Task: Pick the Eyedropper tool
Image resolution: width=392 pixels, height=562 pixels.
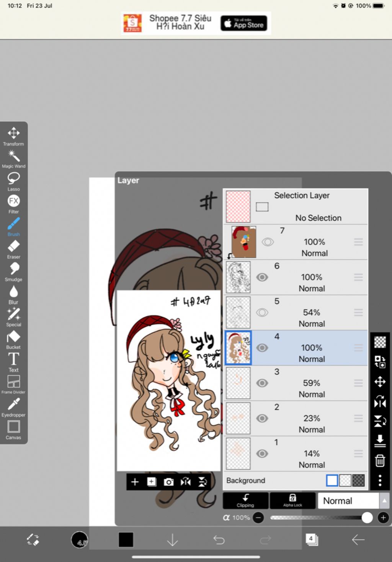Action: [x=13, y=407]
